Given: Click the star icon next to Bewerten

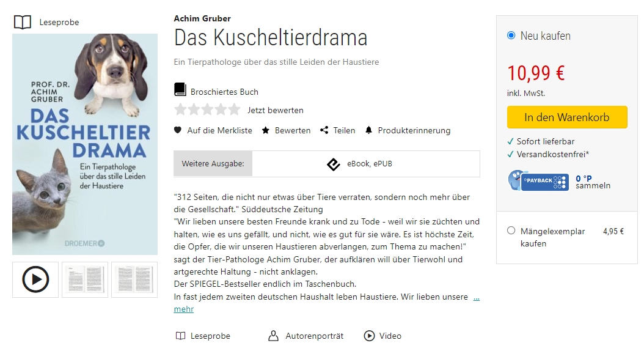Looking at the screenshot, I should click(266, 130).
